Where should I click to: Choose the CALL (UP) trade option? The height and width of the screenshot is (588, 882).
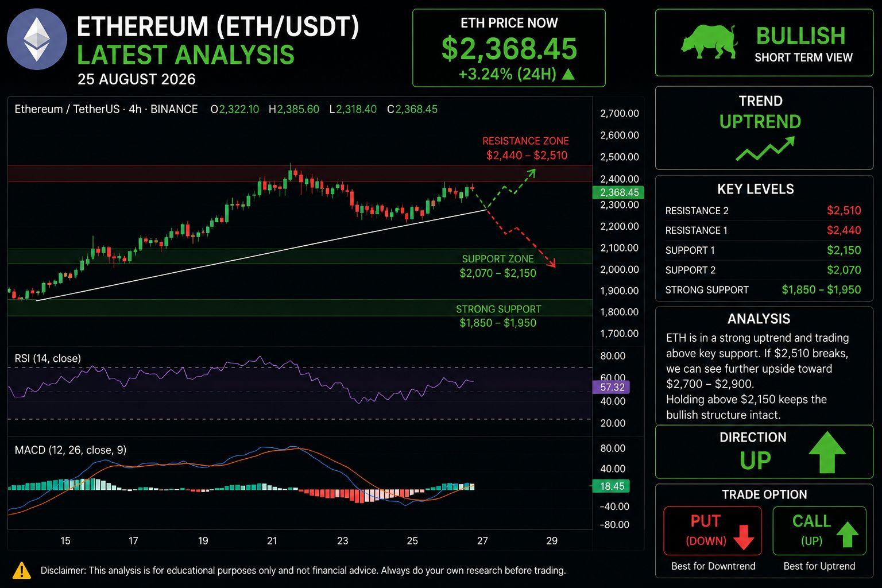819,531
